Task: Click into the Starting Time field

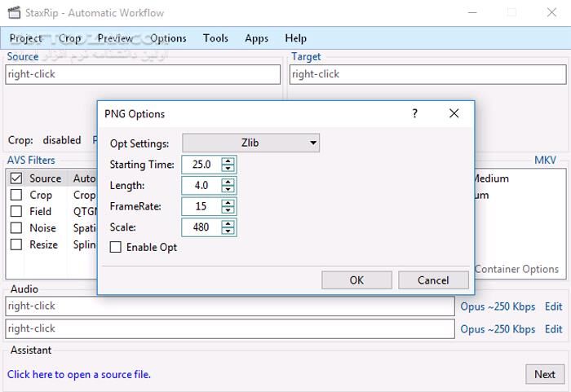Action: click(x=201, y=165)
